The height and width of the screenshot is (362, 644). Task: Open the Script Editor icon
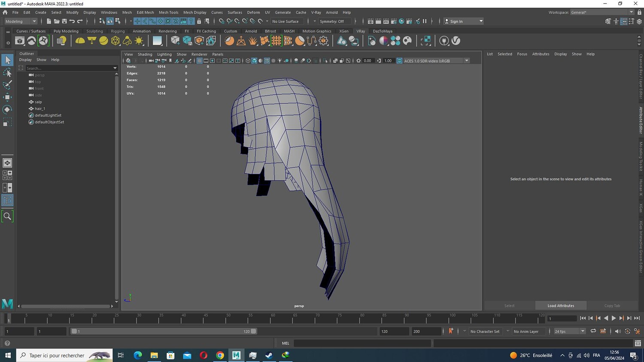pyautogui.click(x=638, y=343)
